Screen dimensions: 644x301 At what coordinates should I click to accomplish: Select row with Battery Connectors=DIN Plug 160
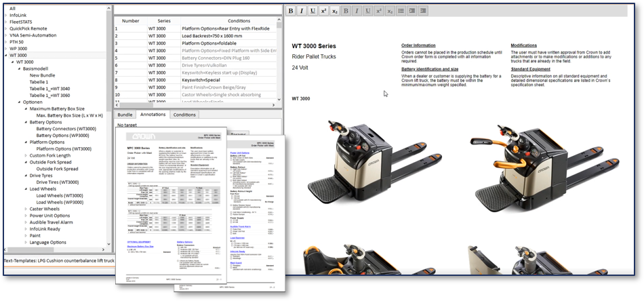[x=195, y=58]
